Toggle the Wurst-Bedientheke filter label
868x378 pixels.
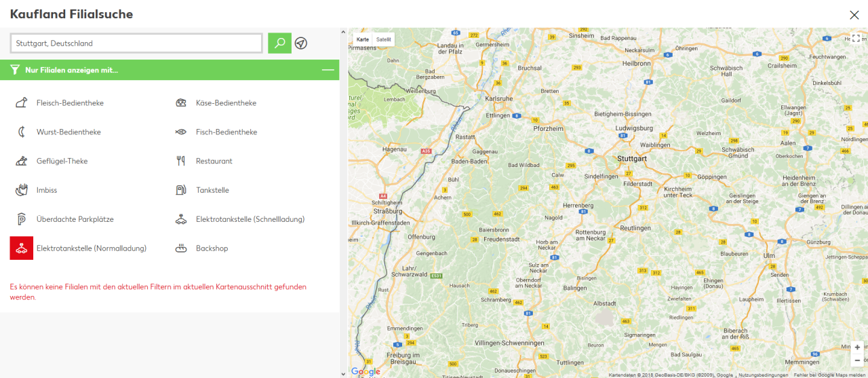68,132
